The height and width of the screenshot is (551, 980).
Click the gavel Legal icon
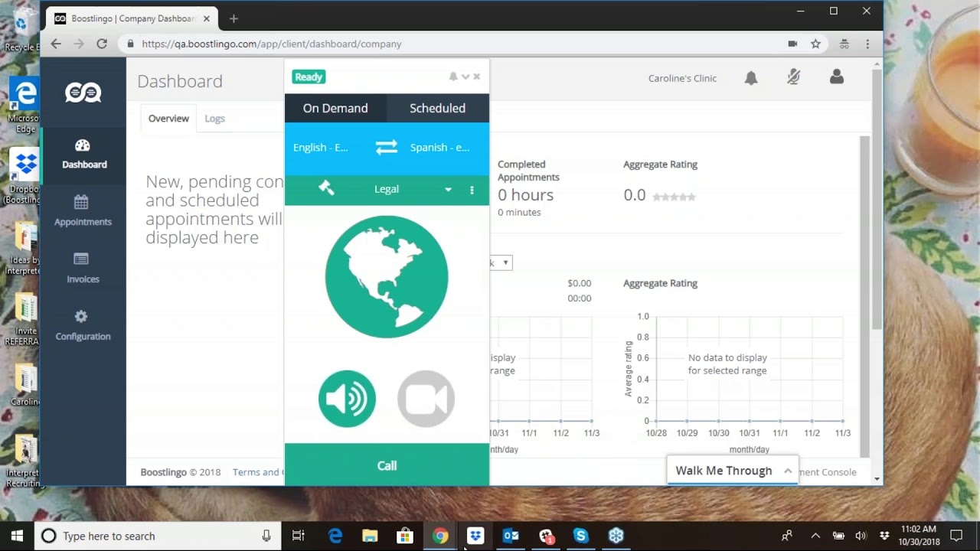pyautogui.click(x=326, y=189)
